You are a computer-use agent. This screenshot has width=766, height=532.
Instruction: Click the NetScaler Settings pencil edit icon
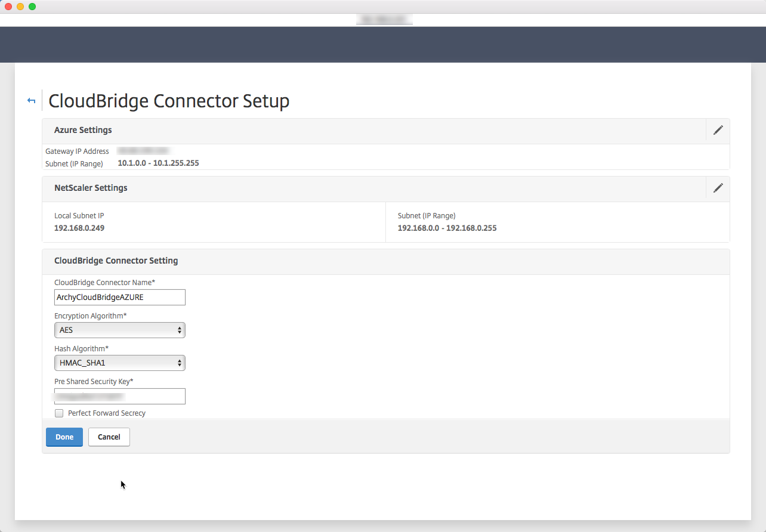pyautogui.click(x=718, y=188)
